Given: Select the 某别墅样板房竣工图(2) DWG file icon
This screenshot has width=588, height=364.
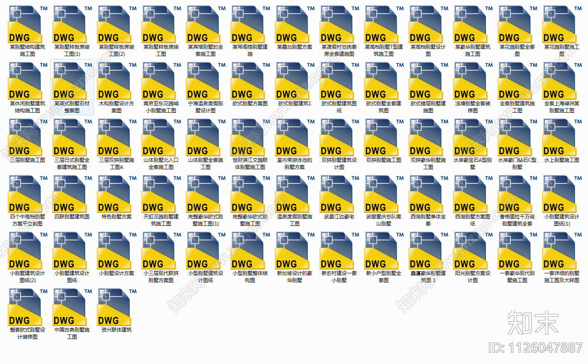Looking at the screenshot, I should pos(114,25).
